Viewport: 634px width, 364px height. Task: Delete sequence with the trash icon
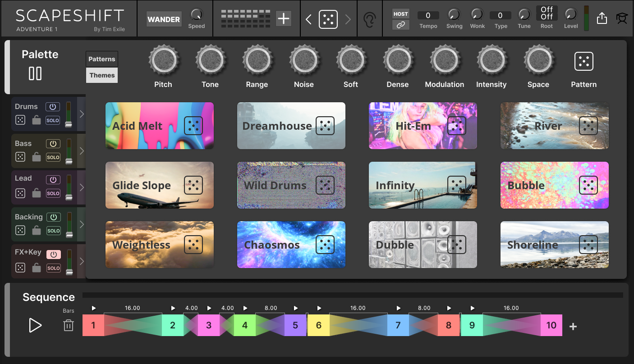[x=69, y=325]
